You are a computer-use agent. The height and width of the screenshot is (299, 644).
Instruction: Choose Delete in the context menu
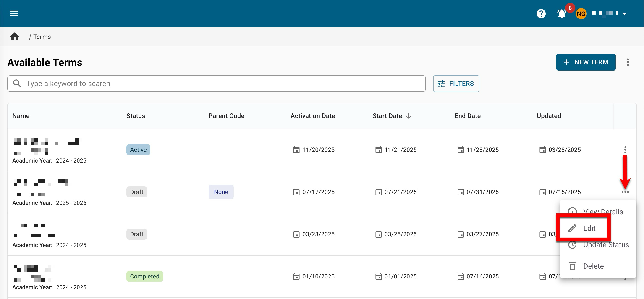(x=593, y=266)
